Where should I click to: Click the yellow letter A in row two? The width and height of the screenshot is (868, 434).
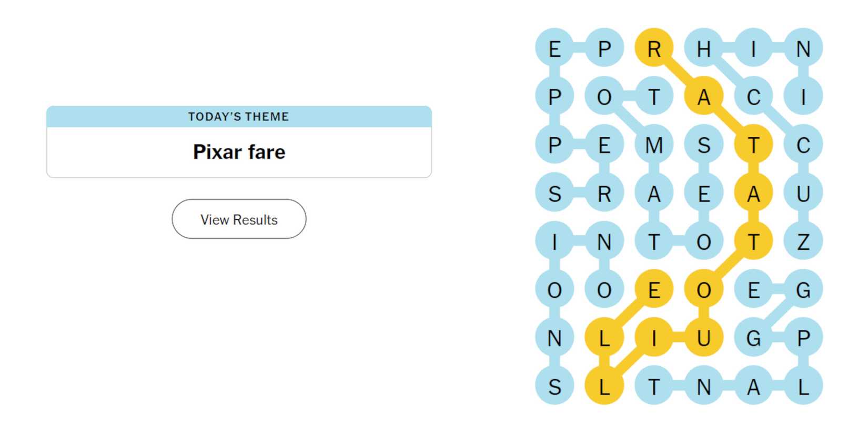(704, 96)
